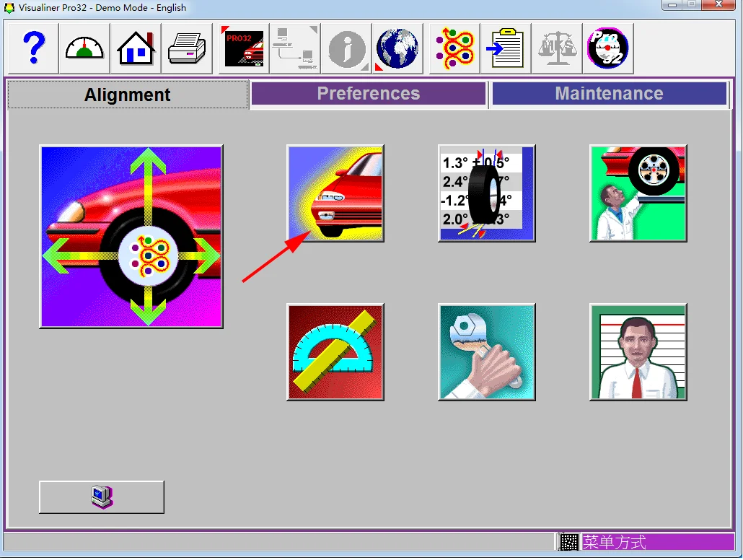Click the customer technician portrait icon

638,351
